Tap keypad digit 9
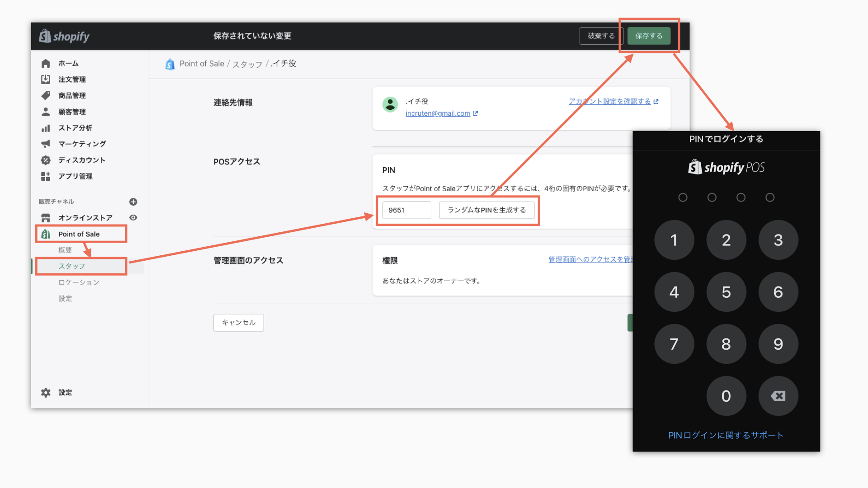Image resolution: width=868 pixels, height=488 pixels. coord(778,344)
